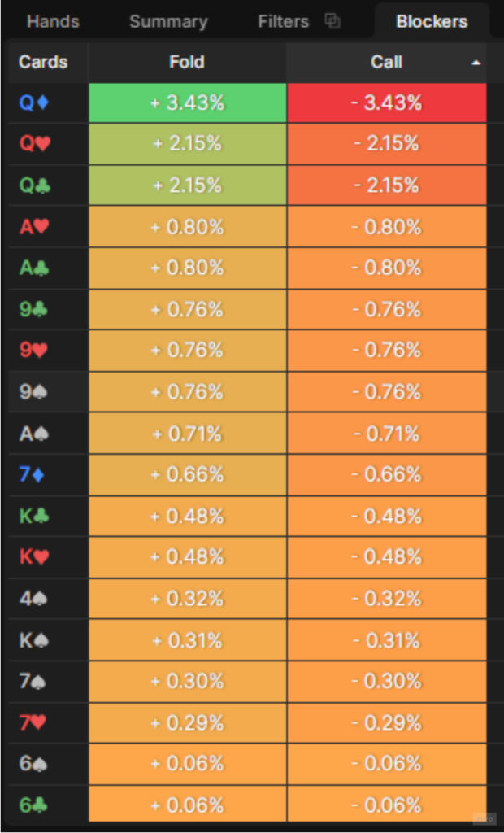Click the red -3.43% Call cell
This screenshot has height=833, width=504.
point(387,102)
